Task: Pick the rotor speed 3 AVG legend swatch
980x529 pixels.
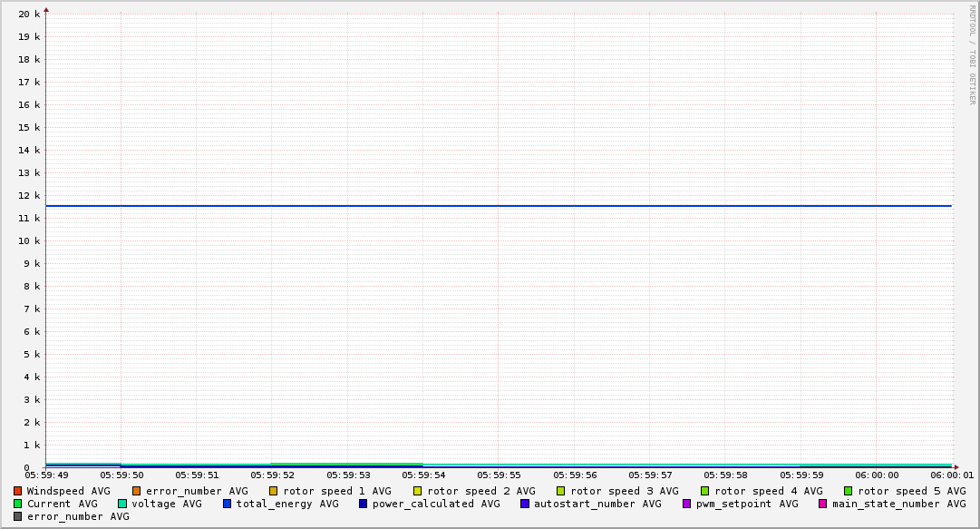Action: click(561, 491)
